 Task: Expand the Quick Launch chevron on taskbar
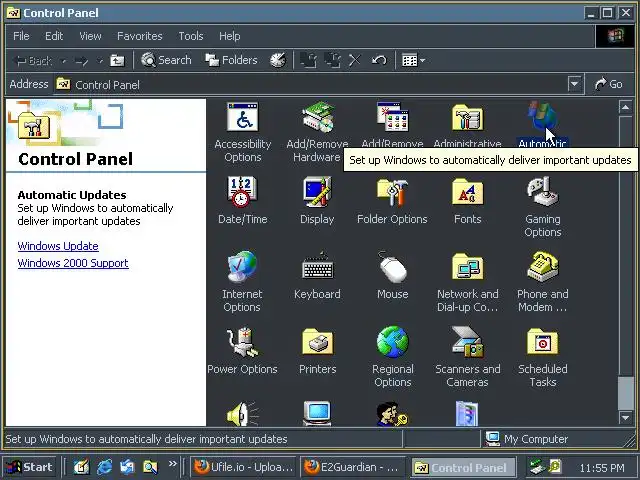pyautogui.click(x=173, y=464)
